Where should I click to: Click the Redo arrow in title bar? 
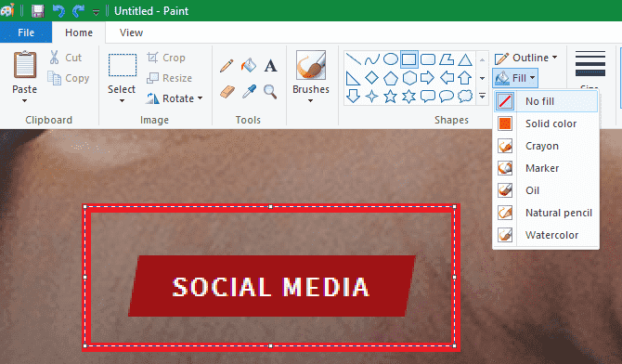click(x=78, y=11)
